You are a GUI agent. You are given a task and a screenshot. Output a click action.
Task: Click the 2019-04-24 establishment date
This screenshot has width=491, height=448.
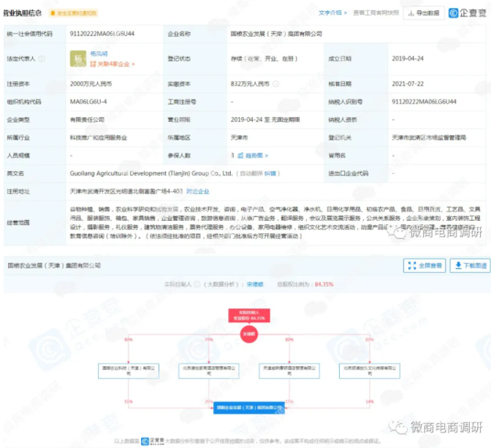click(408, 58)
